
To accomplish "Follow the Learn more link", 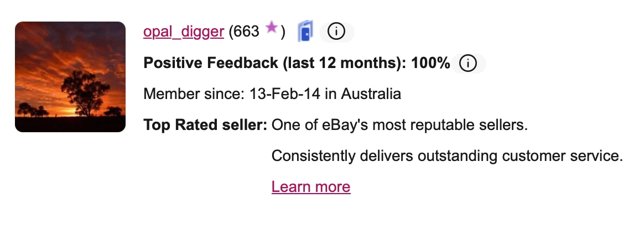I will point(311,187).
